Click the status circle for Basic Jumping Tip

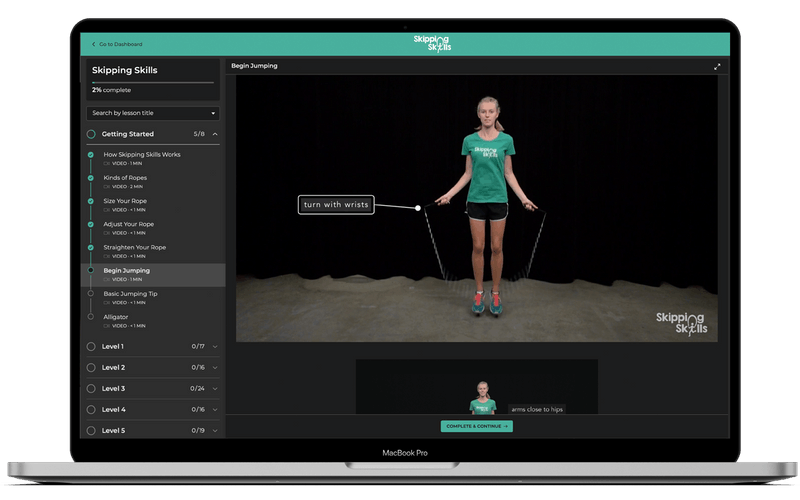[90, 293]
